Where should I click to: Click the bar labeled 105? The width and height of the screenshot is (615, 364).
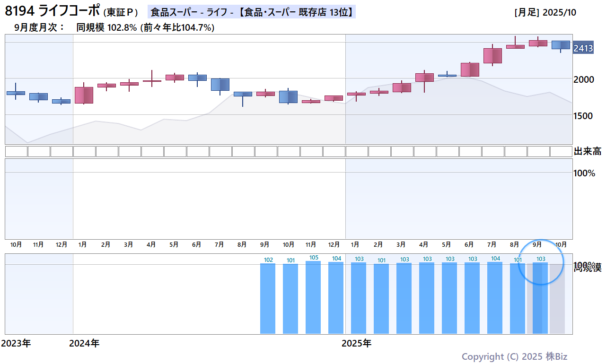(x=313, y=297)
